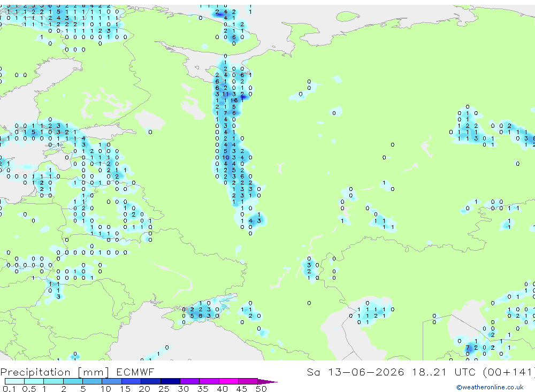535x392 pixels.
Task: Click the '16' precipitation value on the map
Action: [234, 101]
